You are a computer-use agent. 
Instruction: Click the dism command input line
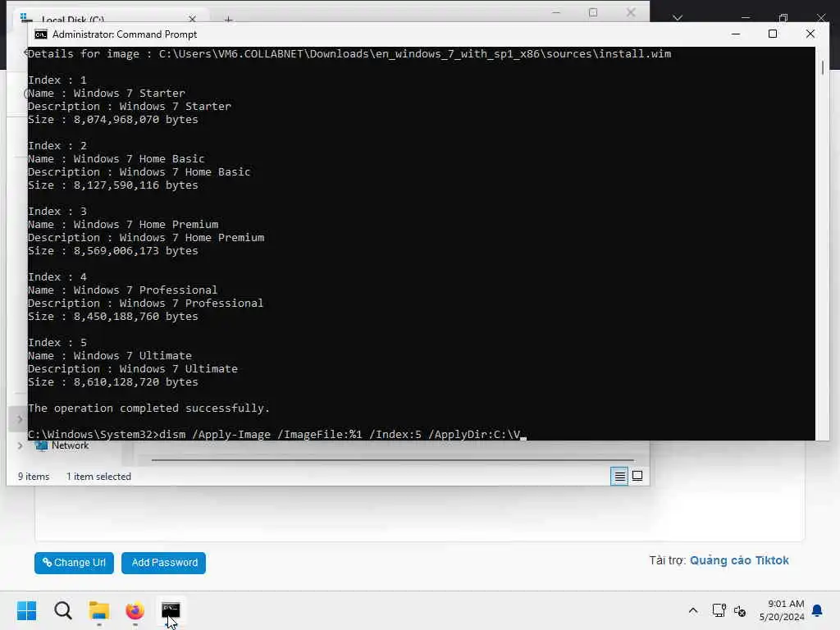(277, 434)
